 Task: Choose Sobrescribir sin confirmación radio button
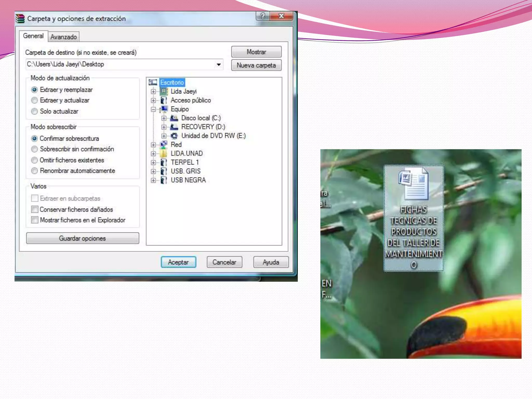click(34, 149)
